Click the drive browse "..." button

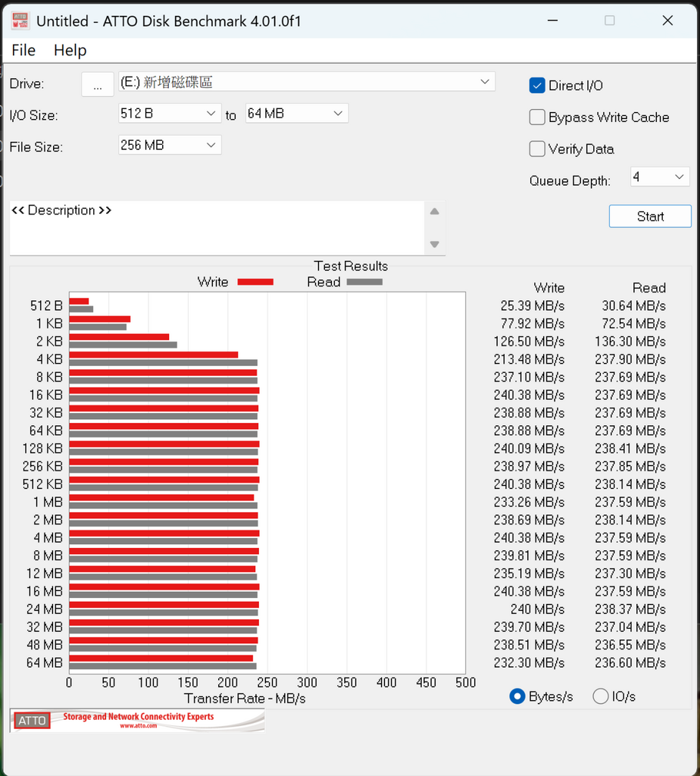pos(98,84)
